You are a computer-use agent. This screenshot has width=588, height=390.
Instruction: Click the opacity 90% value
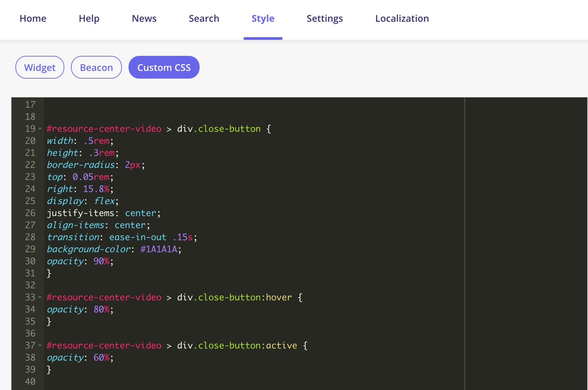tap(101, 261)
